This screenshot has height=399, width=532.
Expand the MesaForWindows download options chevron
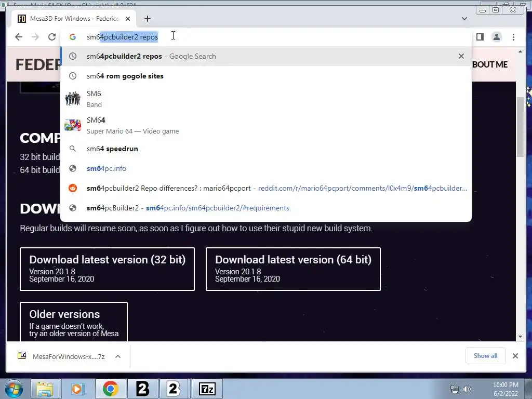tap(118, 356)
